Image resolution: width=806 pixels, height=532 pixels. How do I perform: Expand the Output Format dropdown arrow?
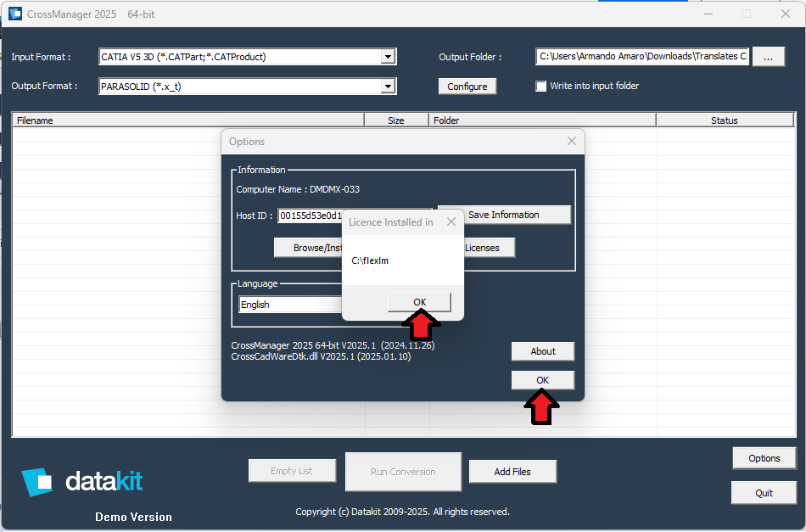pyautogui.click(x=388, y=87)
